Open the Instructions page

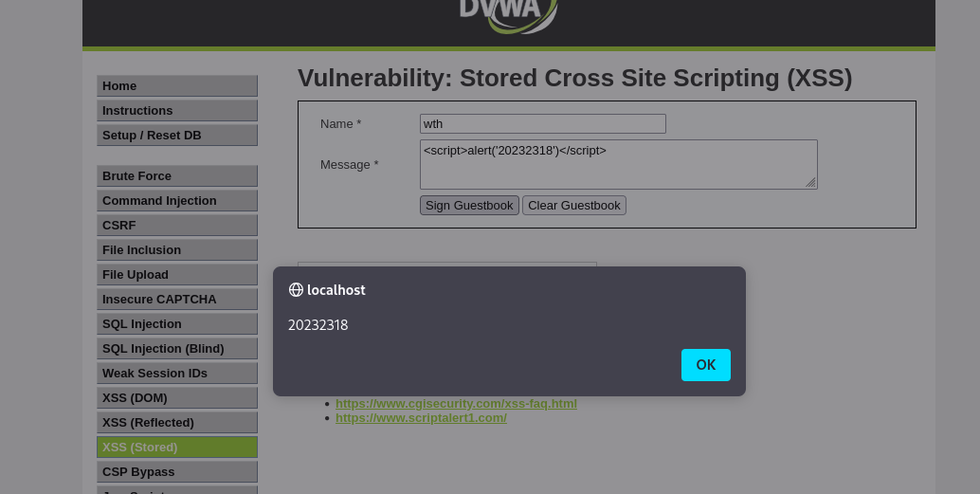(x=177, y=111)
